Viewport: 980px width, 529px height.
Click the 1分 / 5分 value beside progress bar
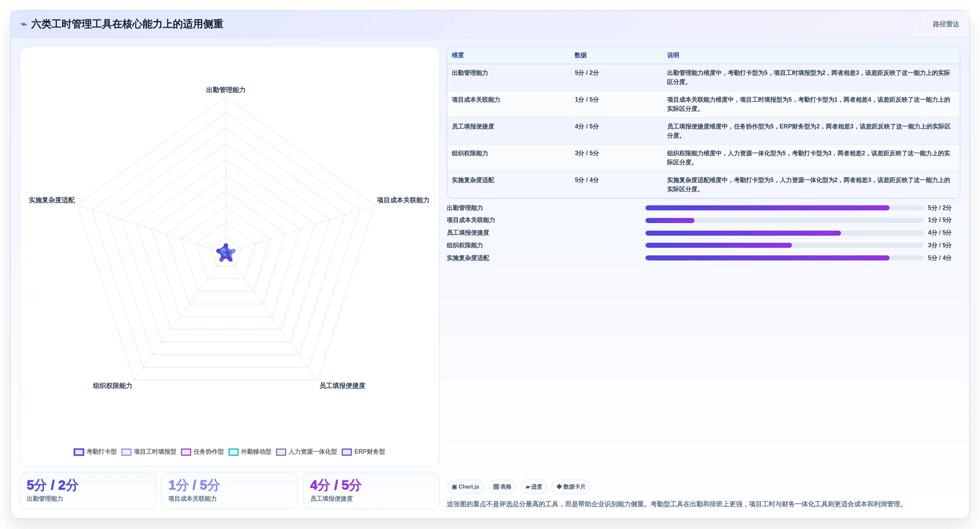click(x=940, y=221)
